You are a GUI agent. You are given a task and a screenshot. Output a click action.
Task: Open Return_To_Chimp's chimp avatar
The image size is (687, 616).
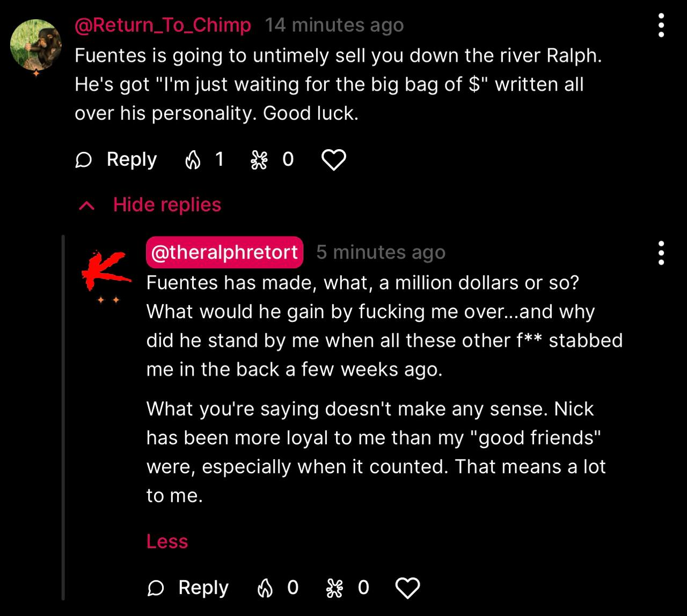click(36, 46)
